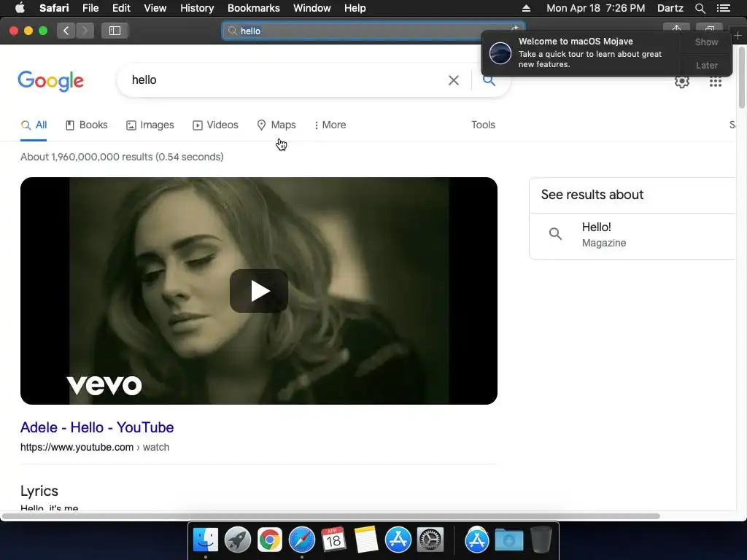Screen dimensions: 747x560
Task: Click the Hello! Magazine result suggestion
Action: [x=632, y=235]
